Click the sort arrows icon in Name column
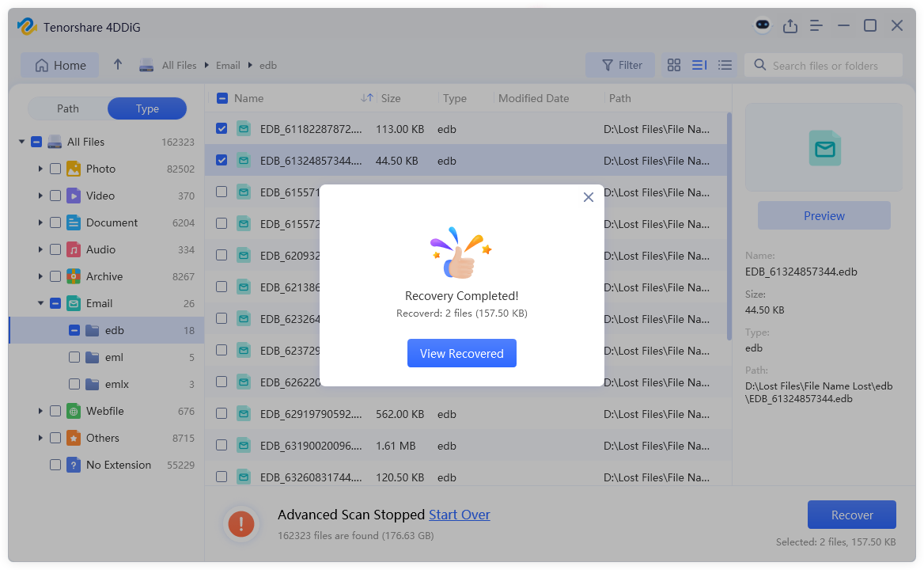924x570 pixels. point(367,98)
